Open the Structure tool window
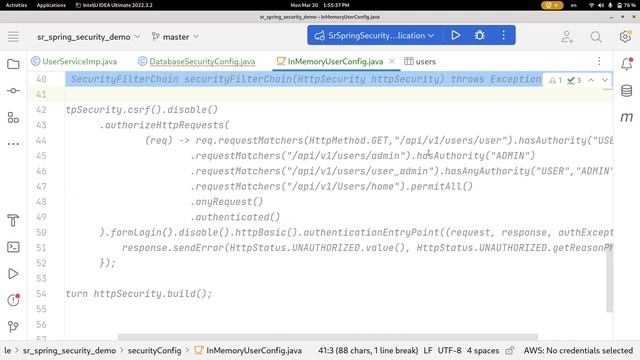 pyautogui.click(x=13, y=118)
